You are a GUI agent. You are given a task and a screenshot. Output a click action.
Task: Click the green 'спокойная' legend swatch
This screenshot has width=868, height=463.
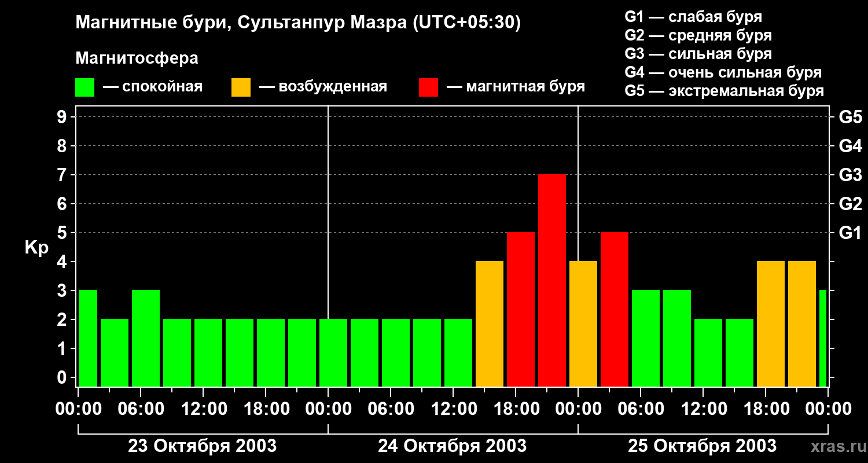click(84, 87)
